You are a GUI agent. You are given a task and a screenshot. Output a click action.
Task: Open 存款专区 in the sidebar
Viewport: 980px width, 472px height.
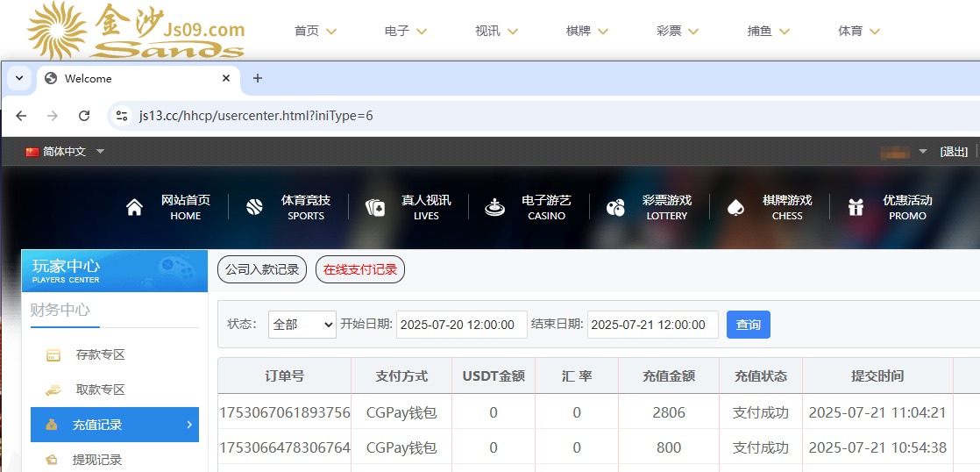pyautogui.click(x=100, y=355)
